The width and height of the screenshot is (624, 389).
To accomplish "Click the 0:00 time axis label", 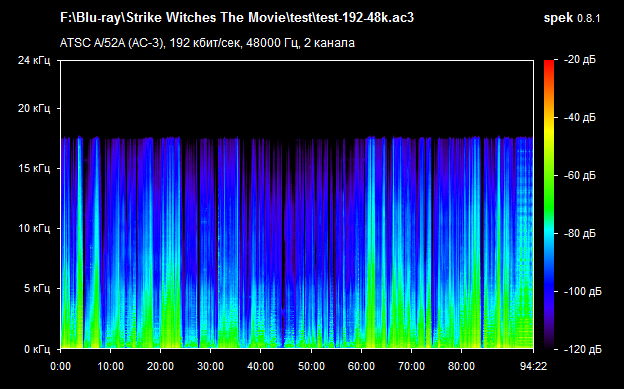I will coord(60,366).
